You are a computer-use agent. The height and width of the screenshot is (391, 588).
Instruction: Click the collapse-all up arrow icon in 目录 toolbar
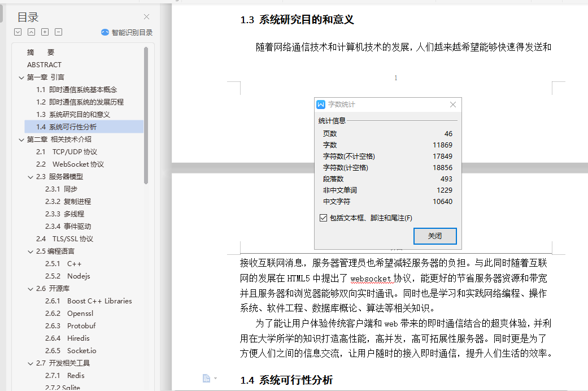pos(32,32)
